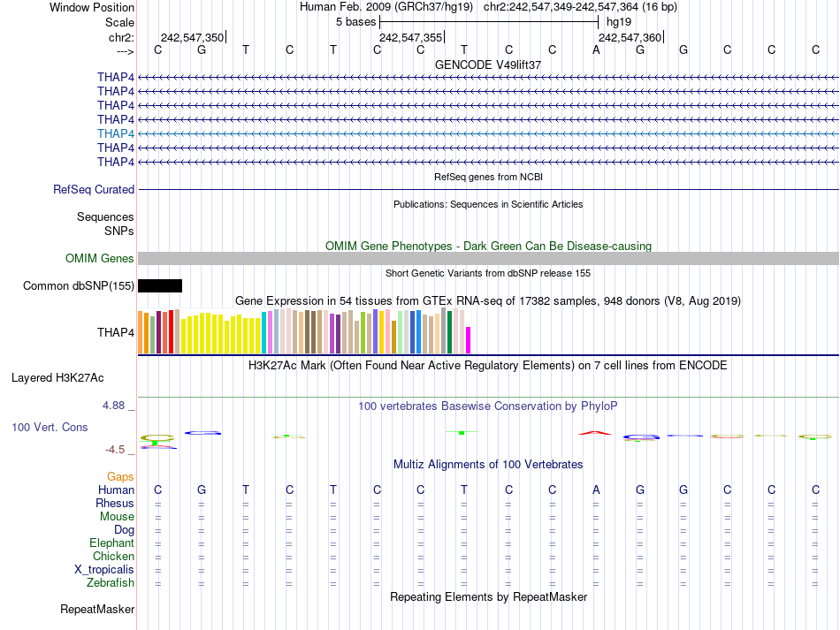
Task: Click the 242,547,360 position marker
Action: 630,37
